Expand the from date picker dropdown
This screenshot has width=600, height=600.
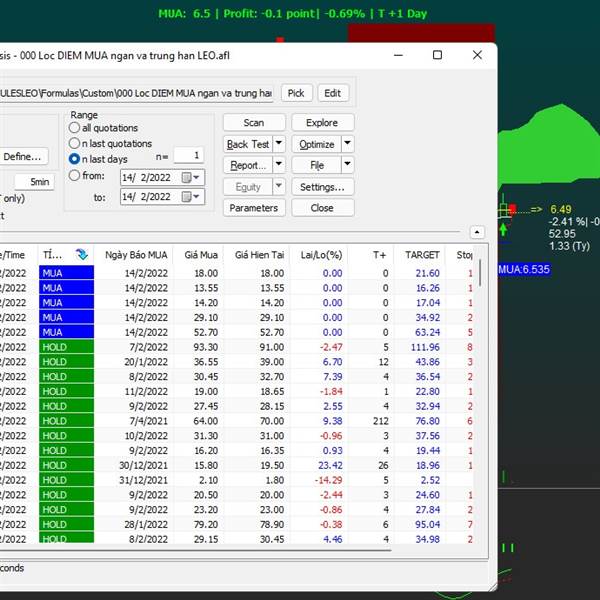click(196, 178)
